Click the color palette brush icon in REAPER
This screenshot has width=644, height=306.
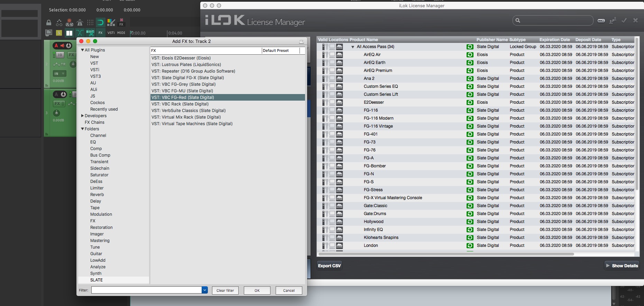point(111,23)
